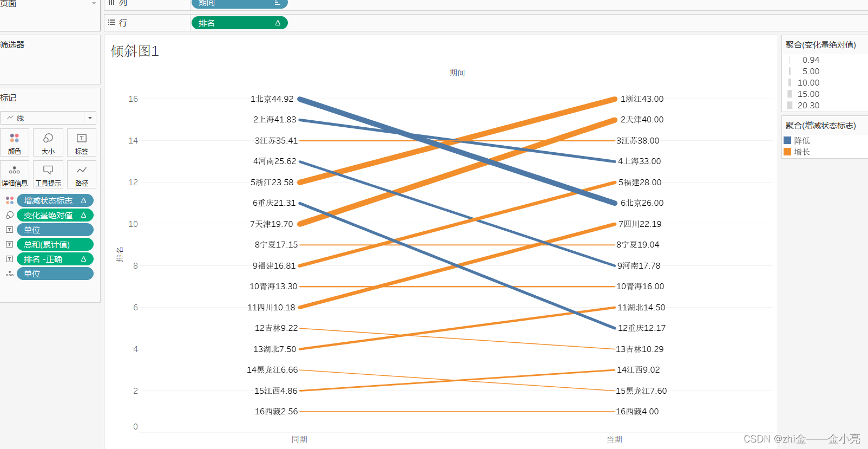
Task: Select the 排名 pill on rows shelf
Action: pos(239,23)
